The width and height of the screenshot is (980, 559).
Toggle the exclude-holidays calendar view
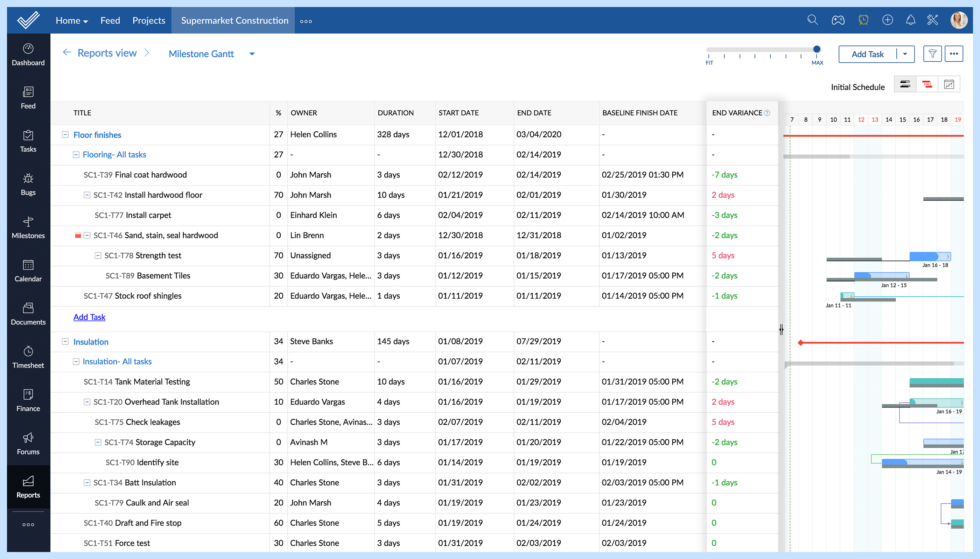click(949, 84)
